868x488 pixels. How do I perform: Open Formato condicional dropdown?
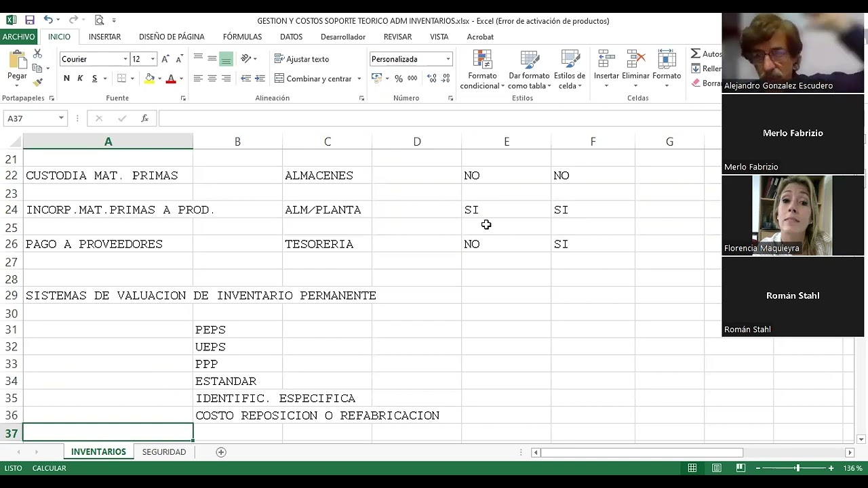482,70
